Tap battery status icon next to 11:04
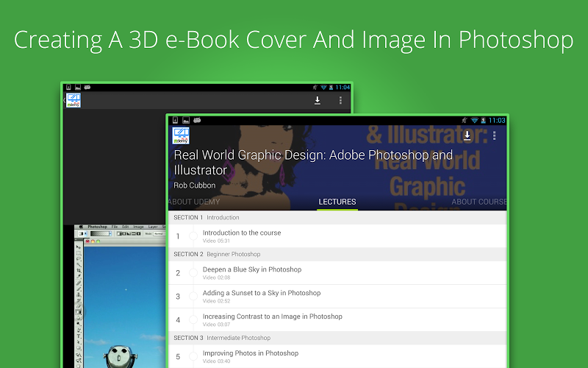Viewport: 588px width, 368px height. [332, 88]
